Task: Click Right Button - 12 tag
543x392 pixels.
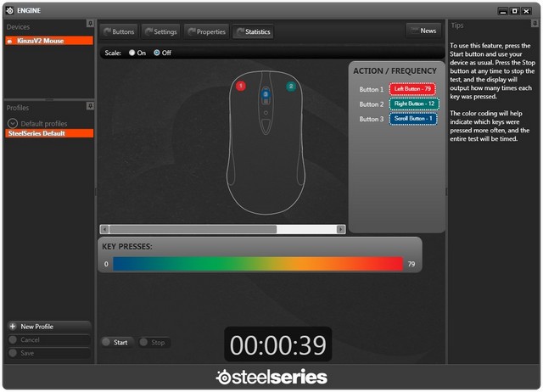Action: [x=414, y=104]
